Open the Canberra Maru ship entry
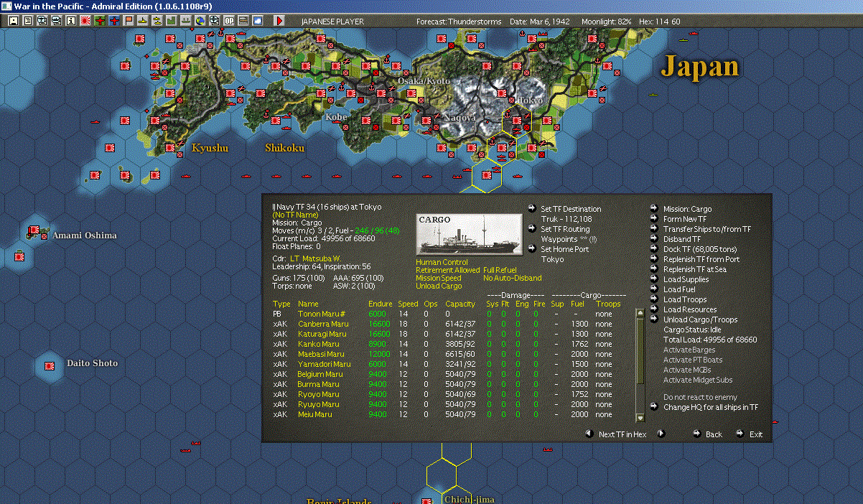Image resolution: width=863 pixels, height=504 pixels. [x=323, y=324]
